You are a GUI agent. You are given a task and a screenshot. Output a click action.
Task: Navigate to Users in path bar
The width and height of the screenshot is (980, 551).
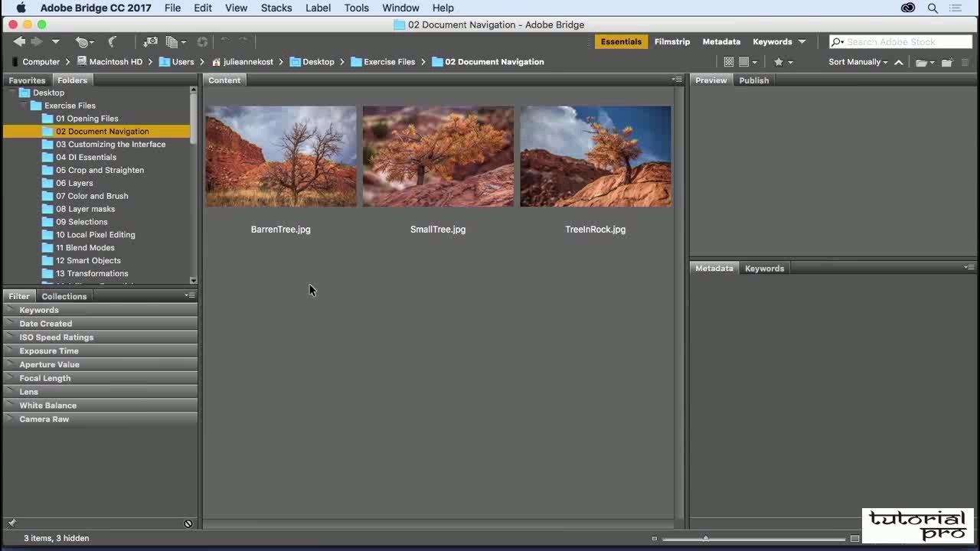click(x=183, y=62)
